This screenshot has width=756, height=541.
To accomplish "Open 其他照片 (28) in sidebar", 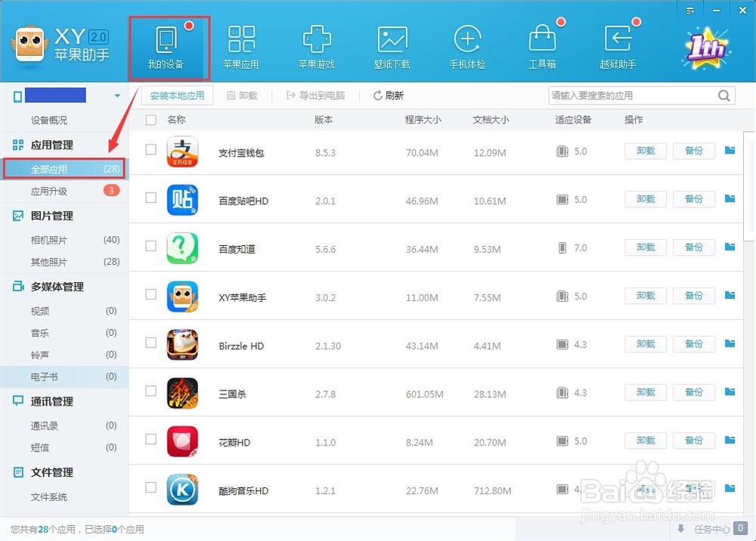I will [64, 262].
